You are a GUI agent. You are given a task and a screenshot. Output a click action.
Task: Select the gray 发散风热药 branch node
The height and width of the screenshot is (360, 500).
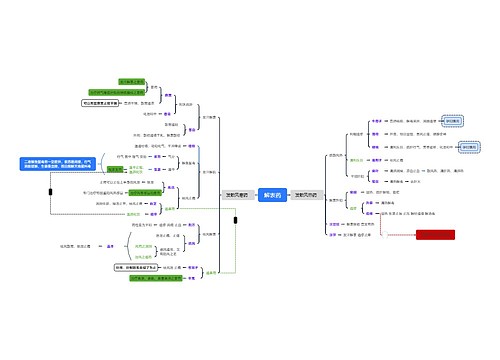(306, 195)
